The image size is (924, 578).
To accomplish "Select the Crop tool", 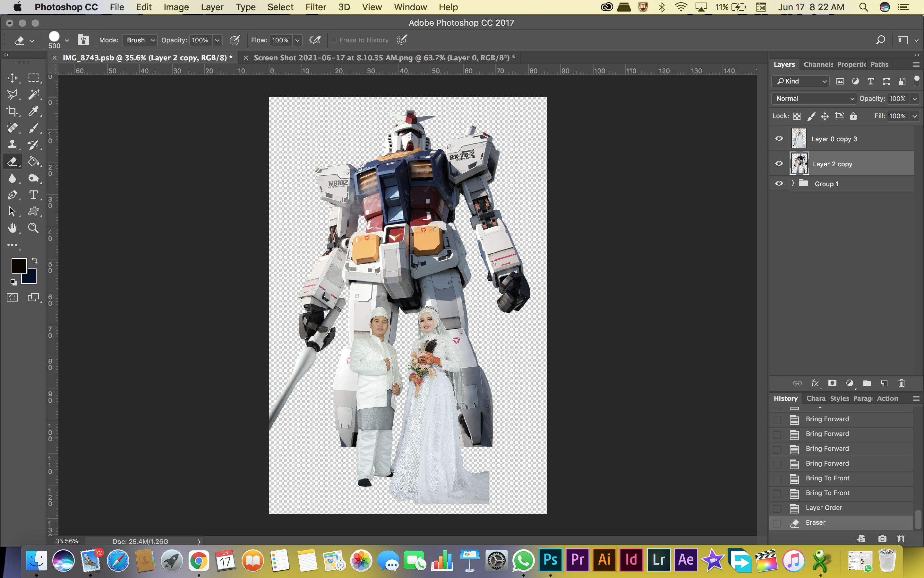I will pyautogui.click(x=12, y=111).
